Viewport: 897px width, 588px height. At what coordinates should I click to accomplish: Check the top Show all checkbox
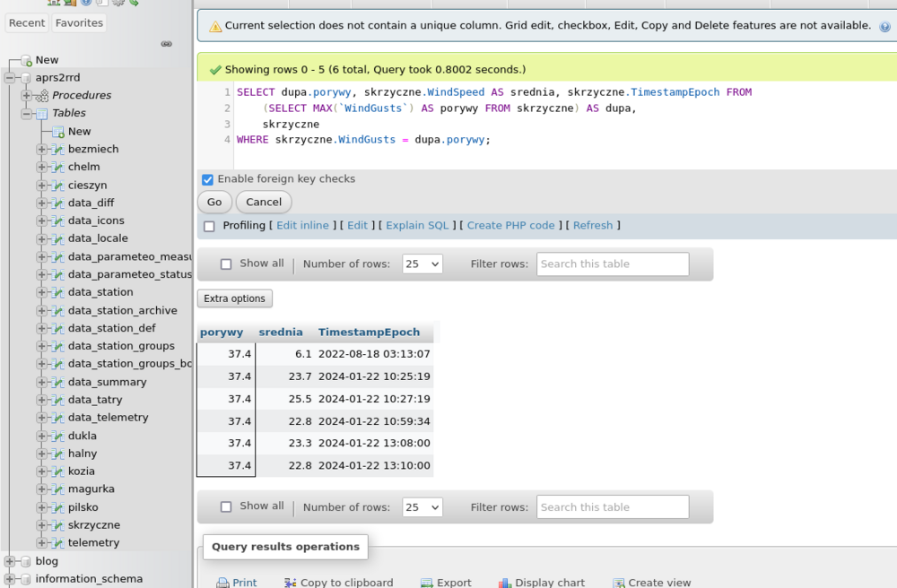[x=226, y=264]
